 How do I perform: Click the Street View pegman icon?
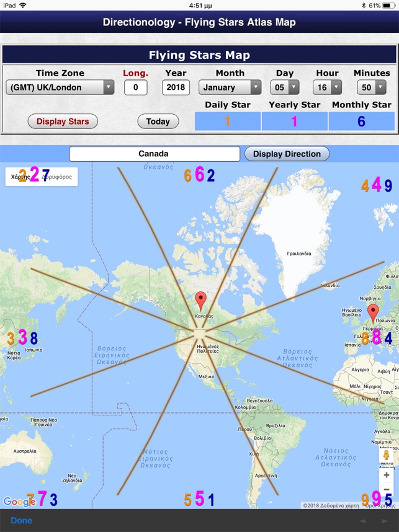(386, 455)
